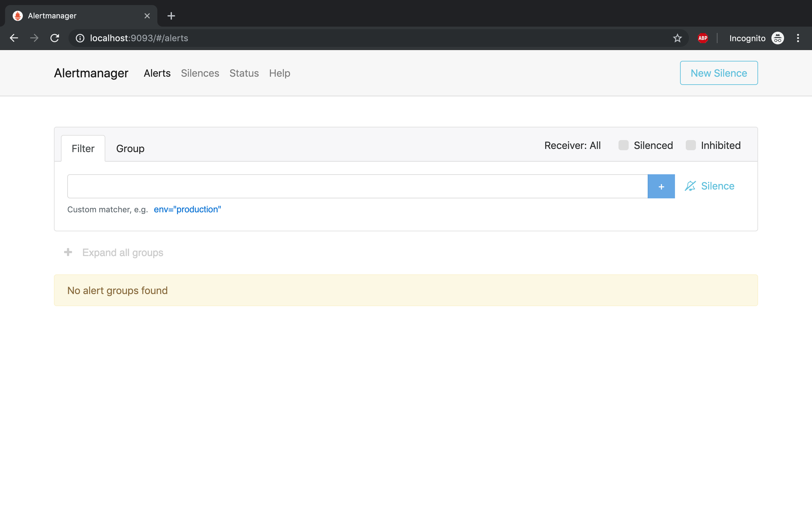Click the star/bookmark icon in address bar
The height and width of the screenshot is (507, 812).
click(676, 38)
